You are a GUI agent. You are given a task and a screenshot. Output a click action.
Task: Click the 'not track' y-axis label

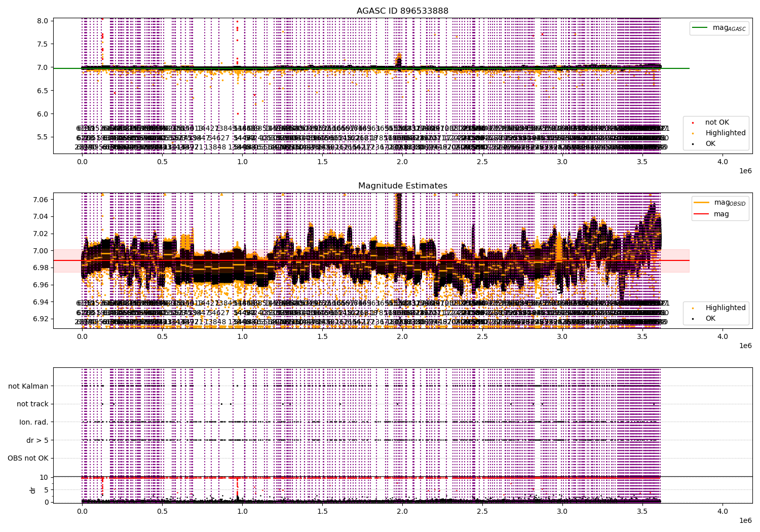32,404
